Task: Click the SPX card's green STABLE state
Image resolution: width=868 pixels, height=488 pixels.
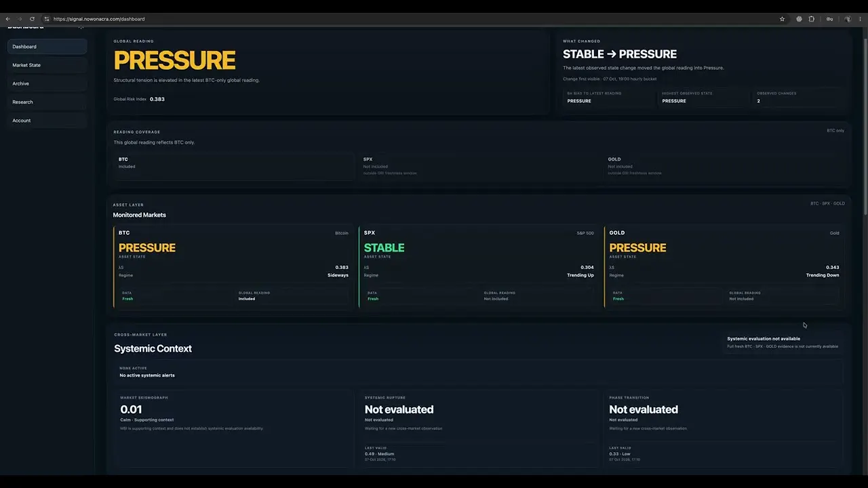Action: click(384, 248)
